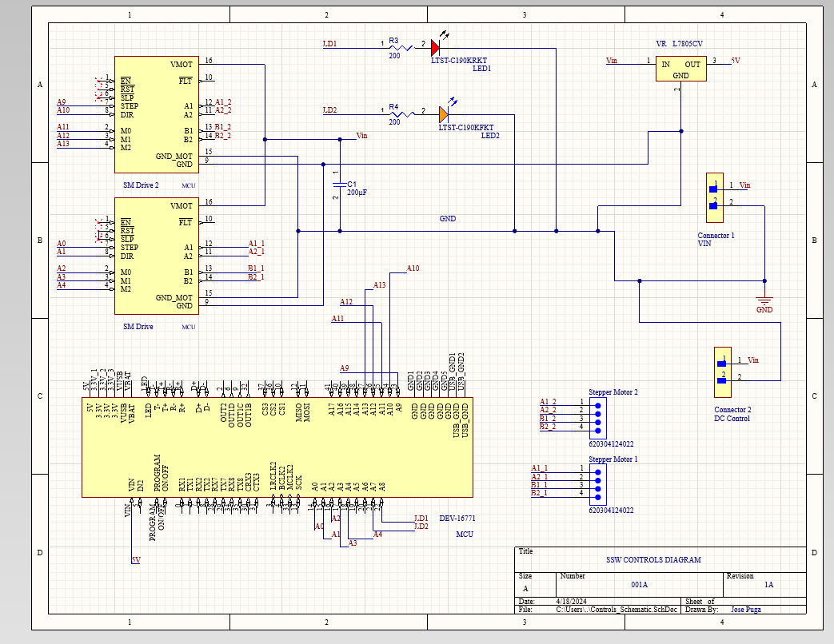
Task: Select the DEV-16771 MCU component body
Action: coord(277,447)
